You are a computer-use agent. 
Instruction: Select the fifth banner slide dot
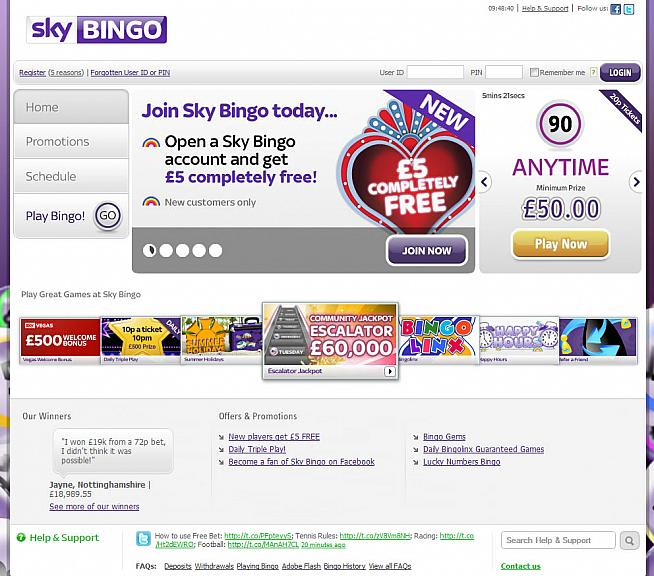click(x=216, y=250)
